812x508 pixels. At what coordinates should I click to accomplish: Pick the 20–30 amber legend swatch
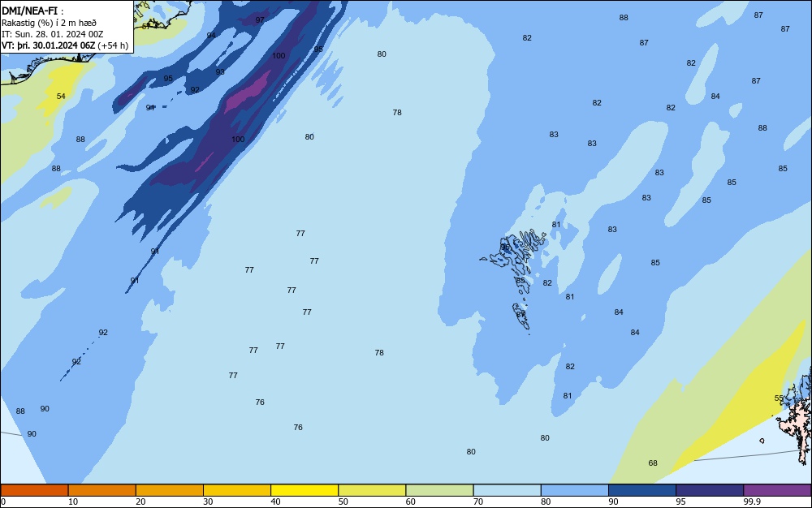coord(170,490)
